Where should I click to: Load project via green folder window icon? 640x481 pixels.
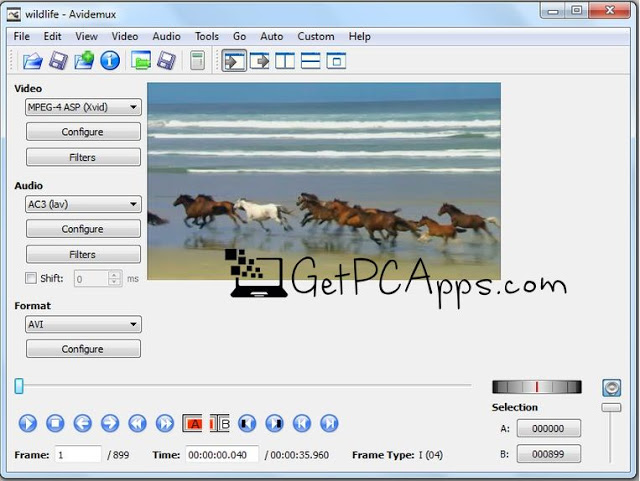click(141, 61)
